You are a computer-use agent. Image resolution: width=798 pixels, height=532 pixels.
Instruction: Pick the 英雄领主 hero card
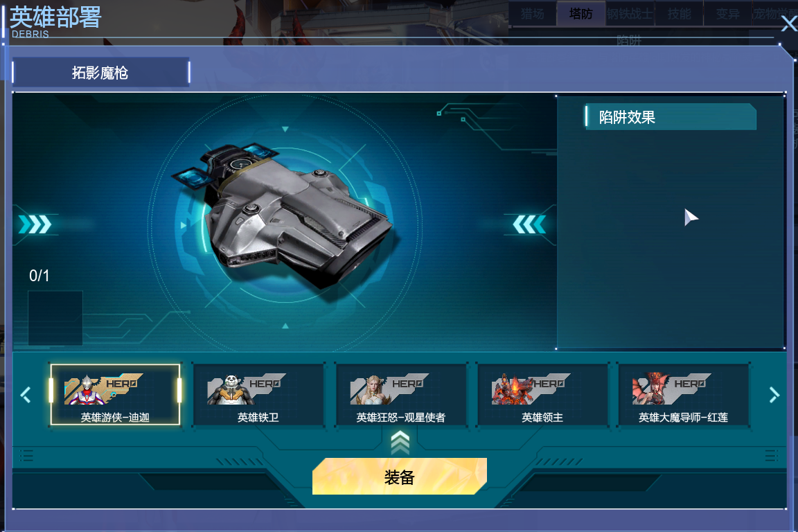pyautogui.click(x=542, y=395)
